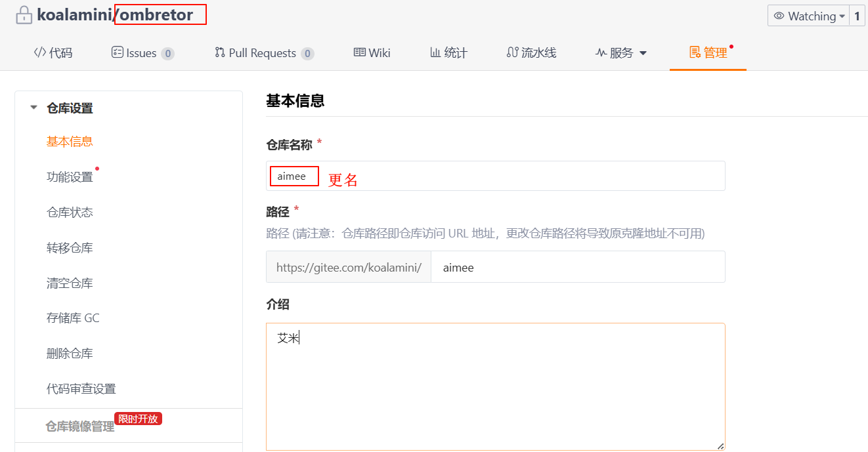Go to the Pull Requests tab
Viewport: 868px width, 452px height.
click(x=264, y=53)
